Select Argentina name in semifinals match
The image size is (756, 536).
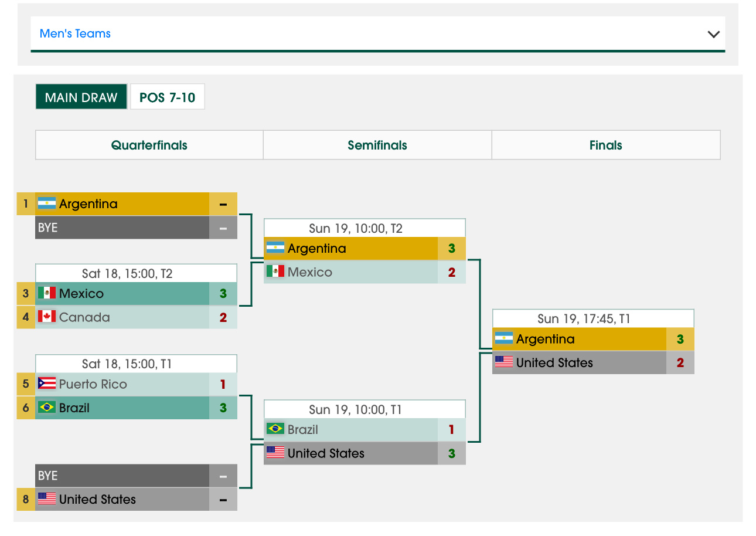click(317, 249)
